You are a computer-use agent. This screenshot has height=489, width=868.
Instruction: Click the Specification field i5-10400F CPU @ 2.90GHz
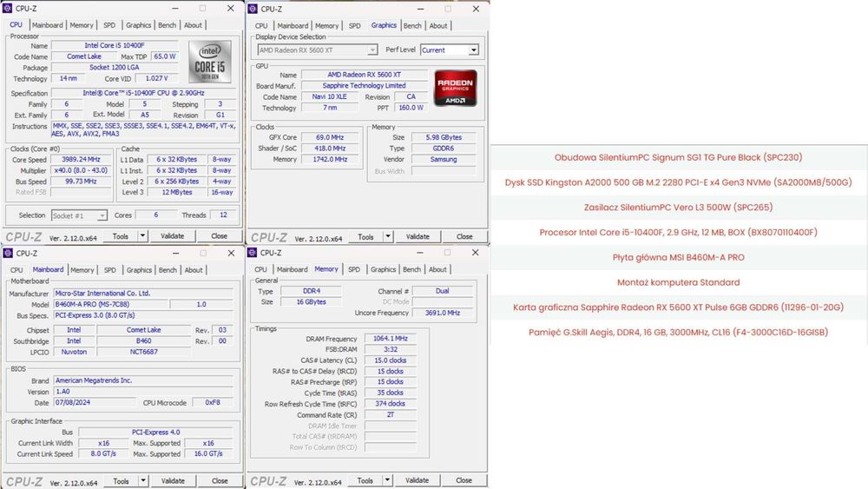(x=144, y=93)
